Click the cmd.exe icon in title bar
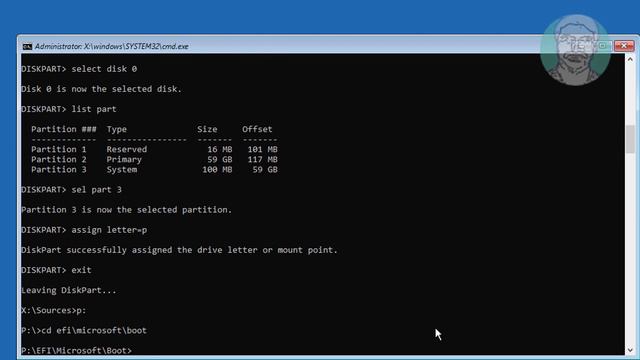 [x=27, y=47]
